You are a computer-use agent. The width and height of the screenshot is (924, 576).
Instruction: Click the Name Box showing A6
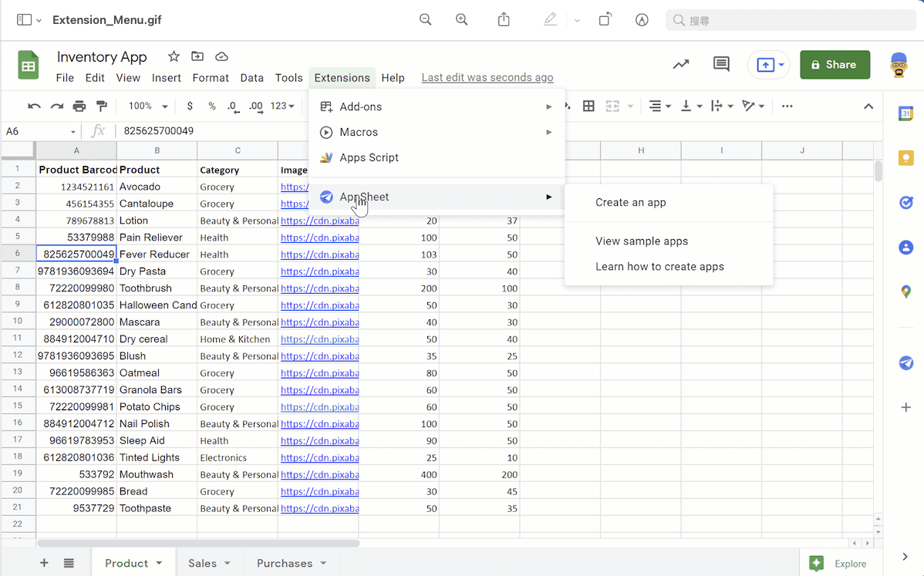tap(39, 131)
